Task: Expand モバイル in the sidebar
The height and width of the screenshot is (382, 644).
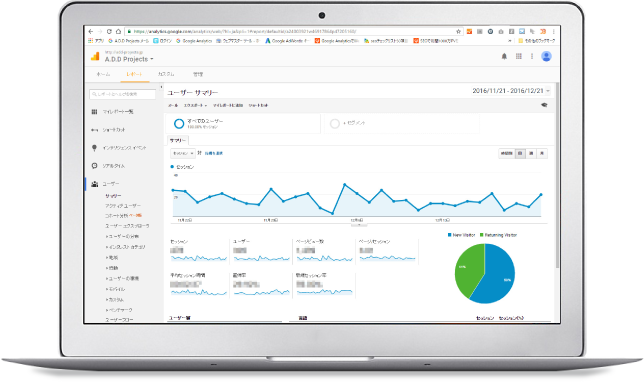Action: point(115,289)
